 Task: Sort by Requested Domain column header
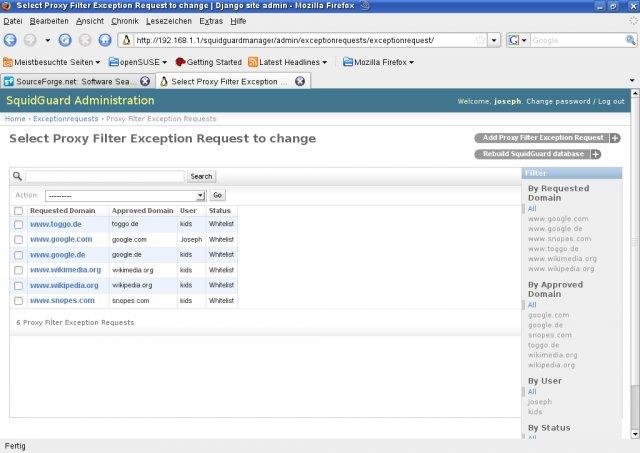point(62,211)
